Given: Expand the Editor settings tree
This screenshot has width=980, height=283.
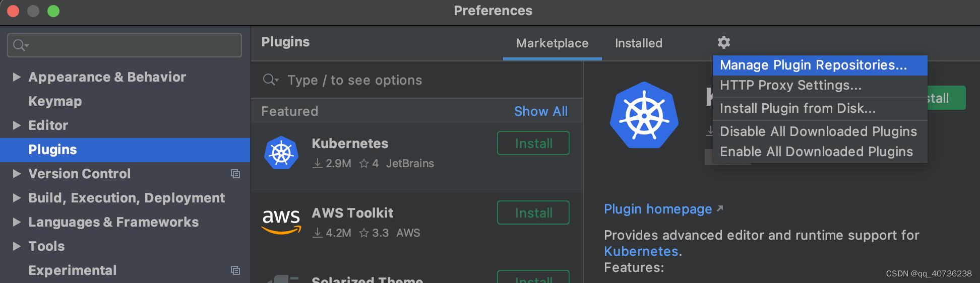Looking at the screenshot, I should (17, 125).
